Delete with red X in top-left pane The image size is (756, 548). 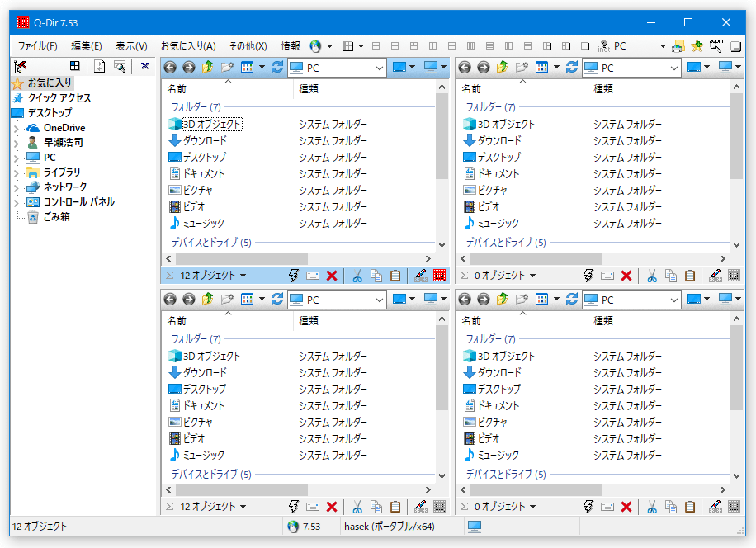coord(332,276)
